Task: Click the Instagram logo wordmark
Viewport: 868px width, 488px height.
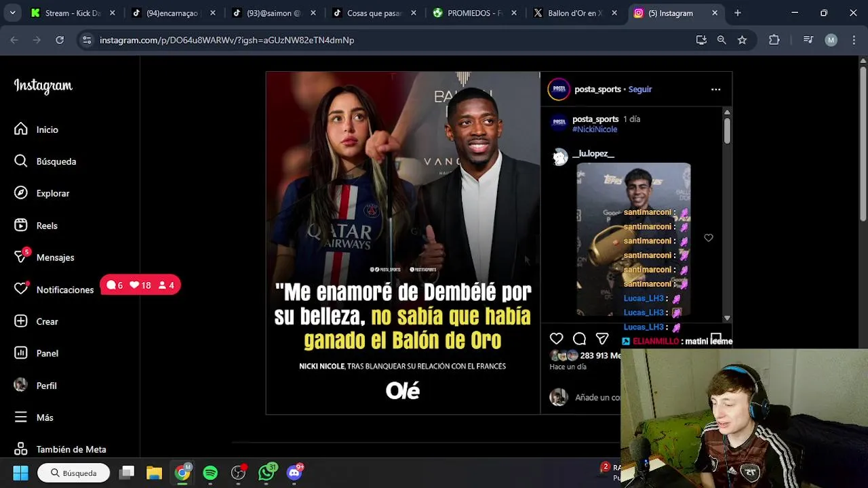Action: pos(43,86)
